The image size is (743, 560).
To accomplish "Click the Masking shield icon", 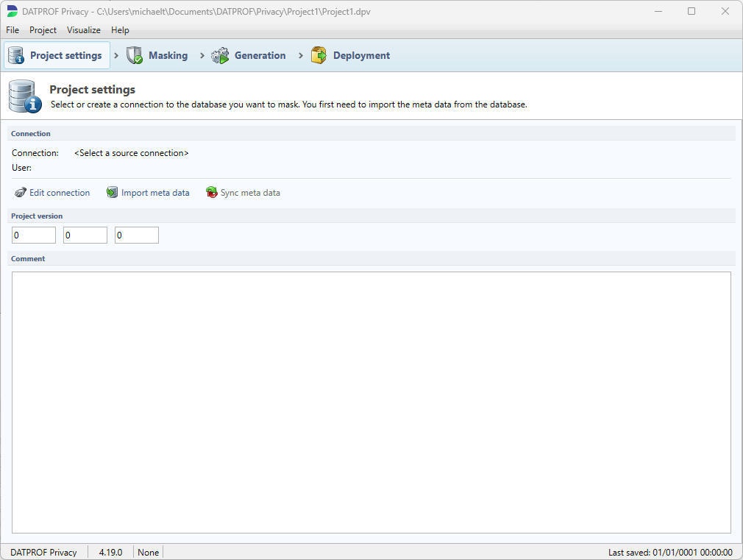I will (x=135, y=55).
